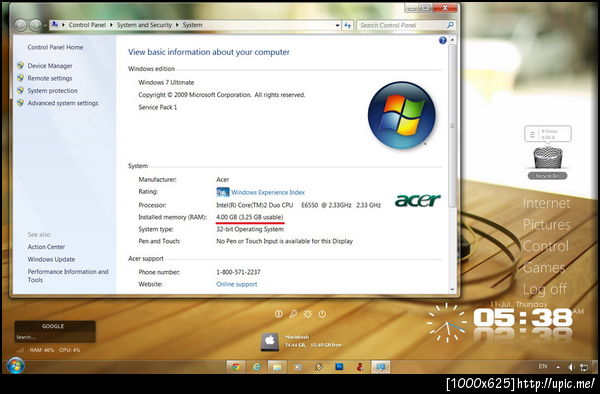The width and height of the screenshot is (600, 394).
Task: Click the Macintosh drive icon
Action: [x=270, y=341]
